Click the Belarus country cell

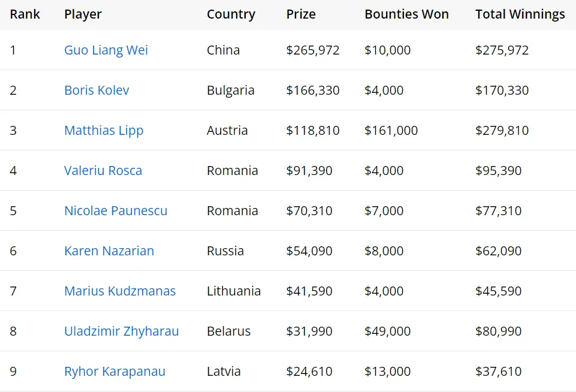point(228,331)
